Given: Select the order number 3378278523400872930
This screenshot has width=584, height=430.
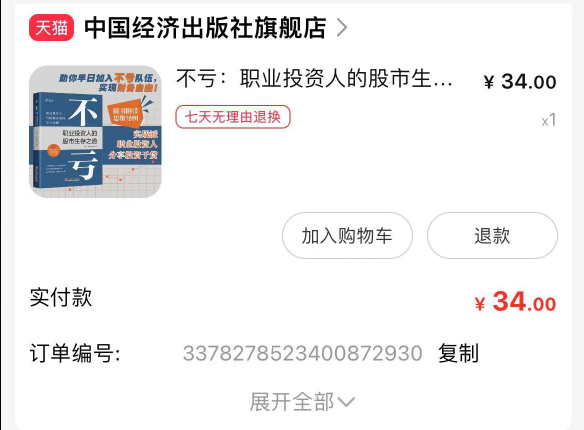Looking at the screenshot, I should [302, 353].
